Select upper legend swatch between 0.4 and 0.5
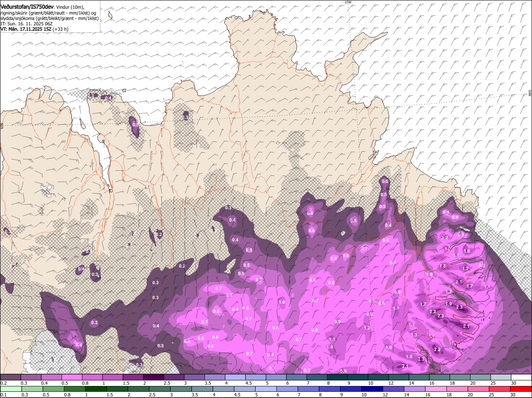Screen dimensions: 532x398 52,377
